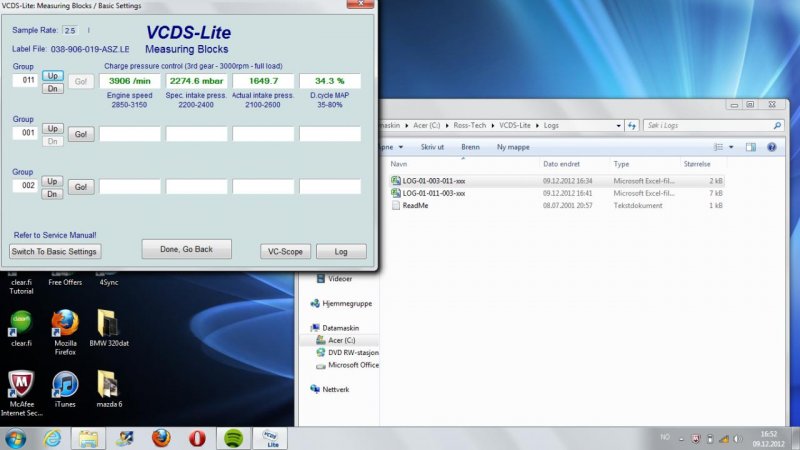Click the Group 011 number field
Image resolution: width=800 pixels, height=450 pixels.
(26, 80)
